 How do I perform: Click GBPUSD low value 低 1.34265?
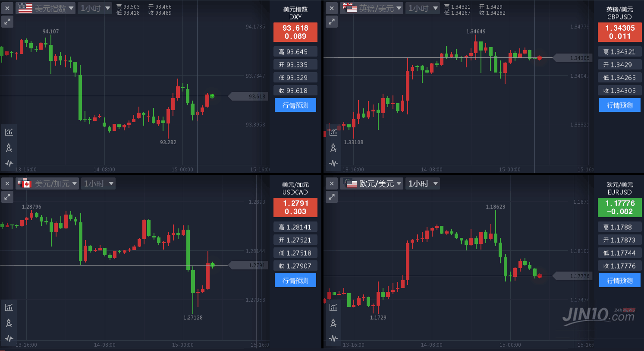[620, 78]
